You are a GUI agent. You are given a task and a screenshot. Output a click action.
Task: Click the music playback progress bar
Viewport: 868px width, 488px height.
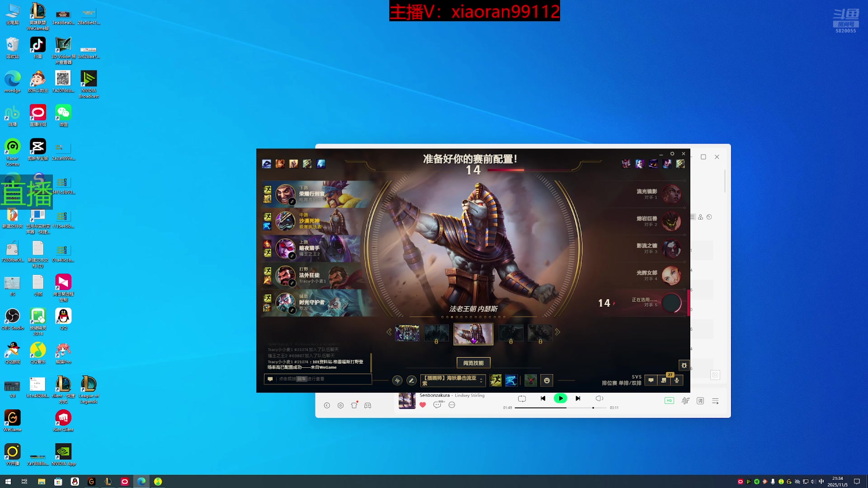click(561, 408)
